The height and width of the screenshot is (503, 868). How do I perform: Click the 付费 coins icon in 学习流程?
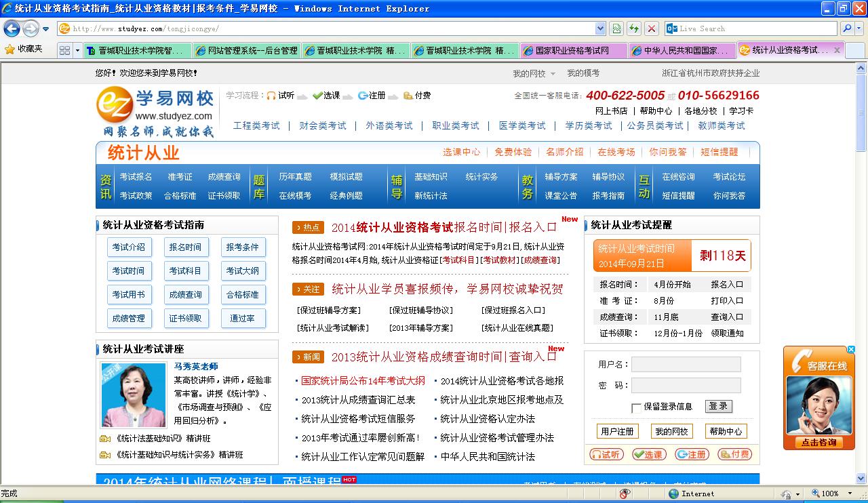408,96
